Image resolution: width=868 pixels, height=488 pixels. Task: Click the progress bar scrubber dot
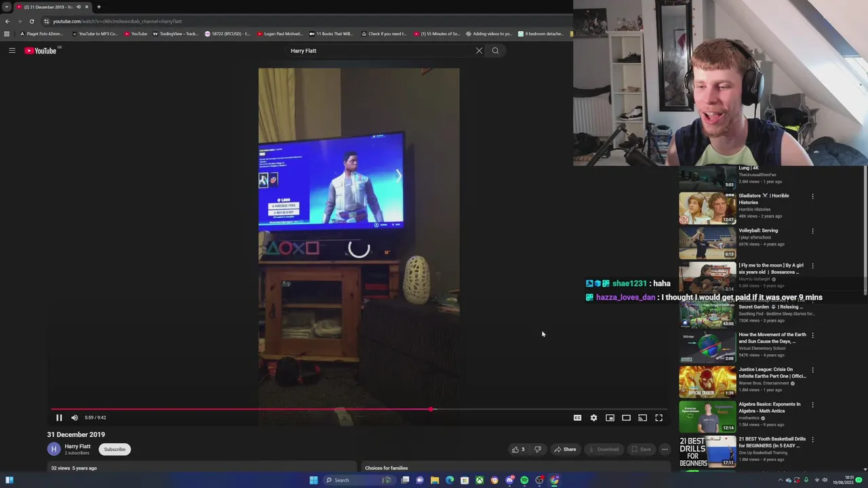point(432,409)
